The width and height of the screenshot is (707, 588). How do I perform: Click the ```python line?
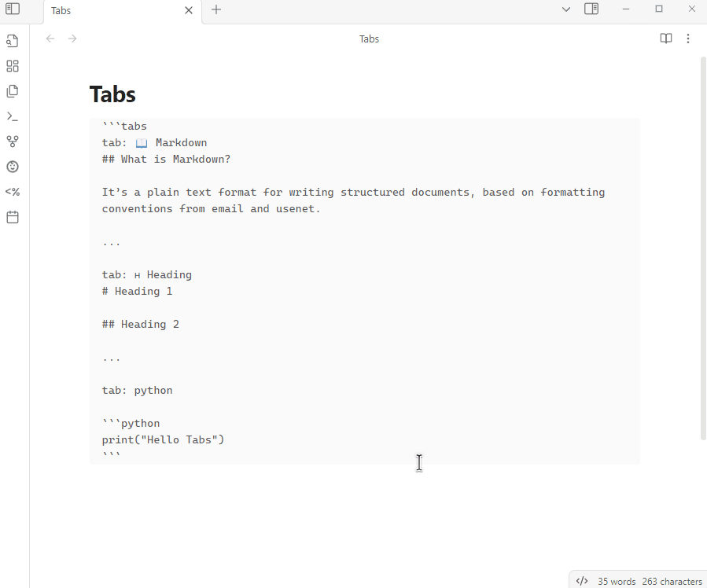point(131,424)
